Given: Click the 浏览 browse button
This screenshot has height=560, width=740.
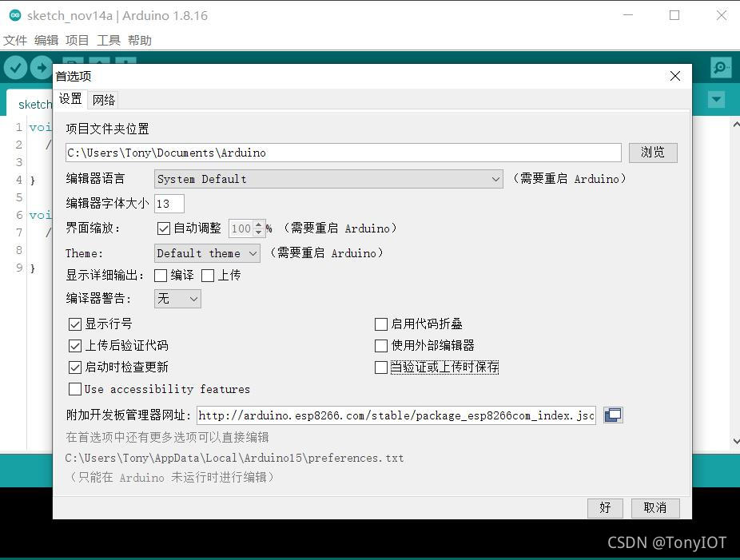Looking at the screenshot, I should [x=653, y=153].
